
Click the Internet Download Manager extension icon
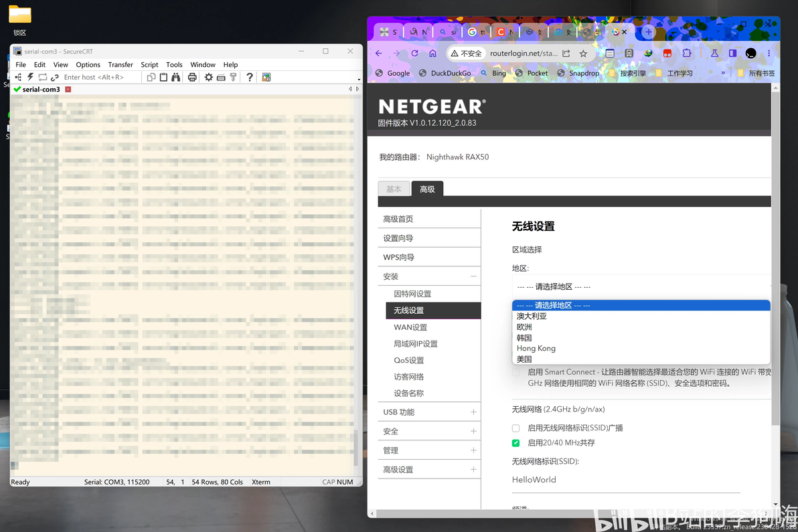648,54
